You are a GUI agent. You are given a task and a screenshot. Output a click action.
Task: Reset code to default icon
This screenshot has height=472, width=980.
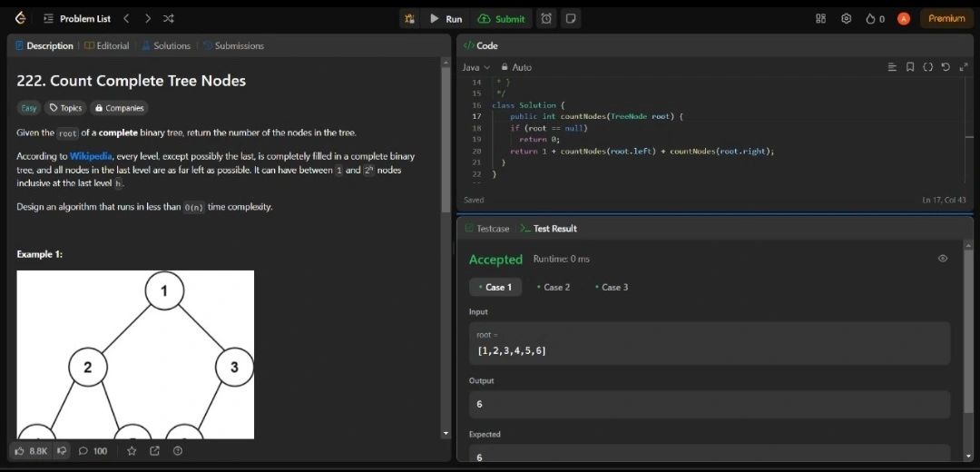(x=945, y=67)
